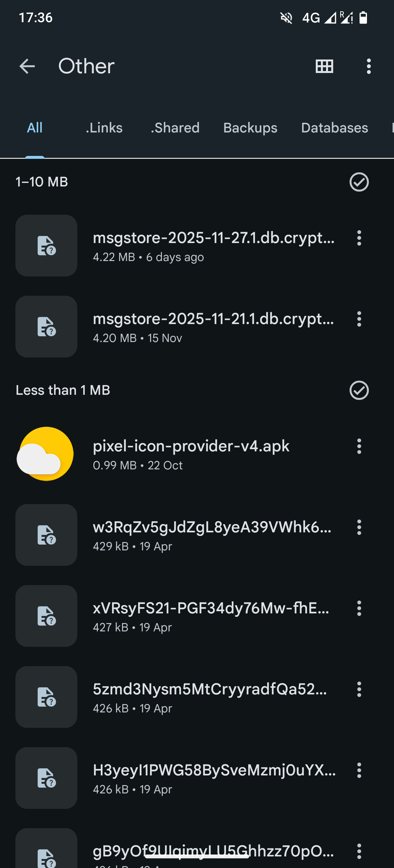Open the Databases tab
Viewport: 394px width, 868px height.
point(334,128)
